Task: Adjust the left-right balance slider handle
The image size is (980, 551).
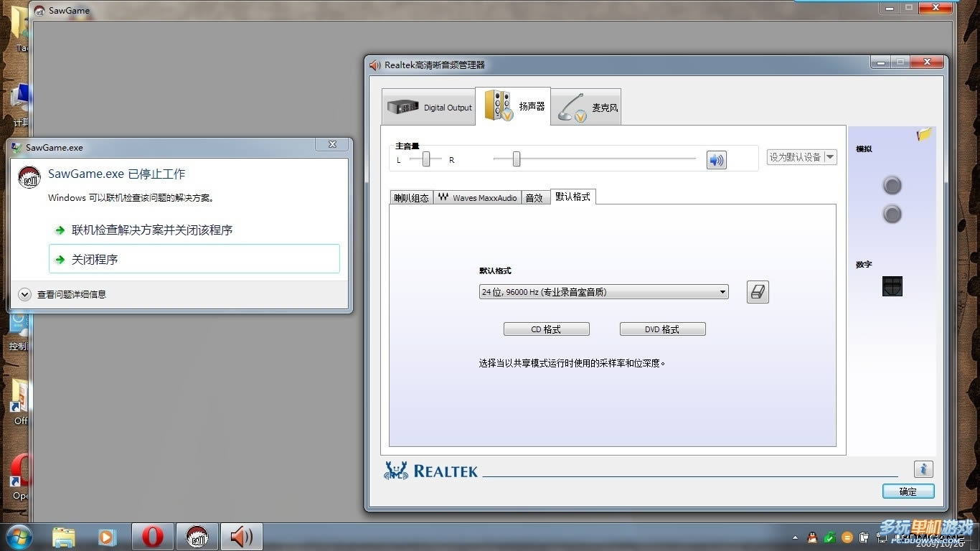Action: [x=426, y=159]
